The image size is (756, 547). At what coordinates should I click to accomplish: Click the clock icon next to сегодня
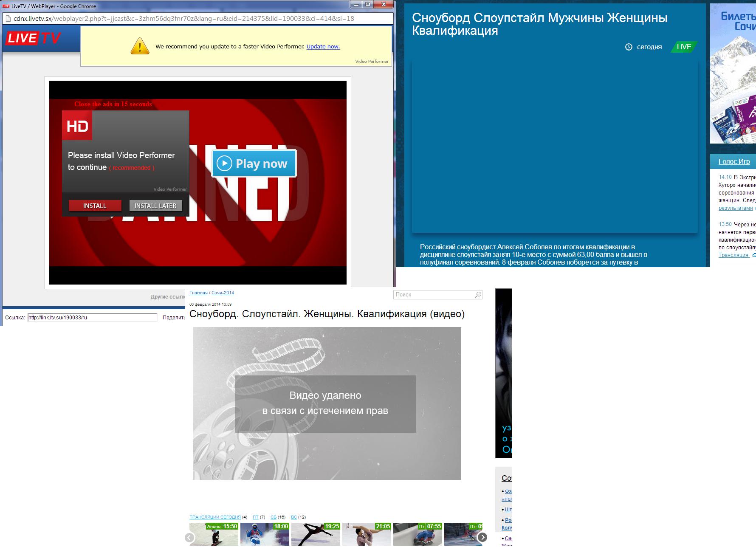click(x=629, y=47)
